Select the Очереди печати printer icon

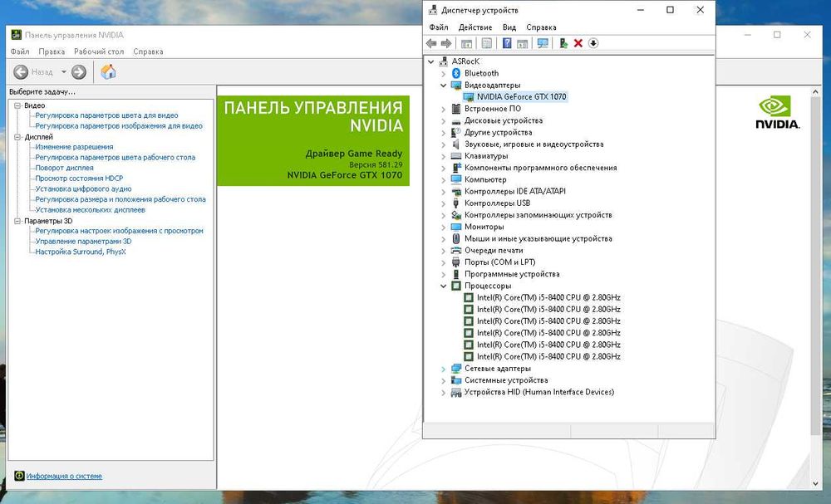pyautogui.click(x=455, y=251)
